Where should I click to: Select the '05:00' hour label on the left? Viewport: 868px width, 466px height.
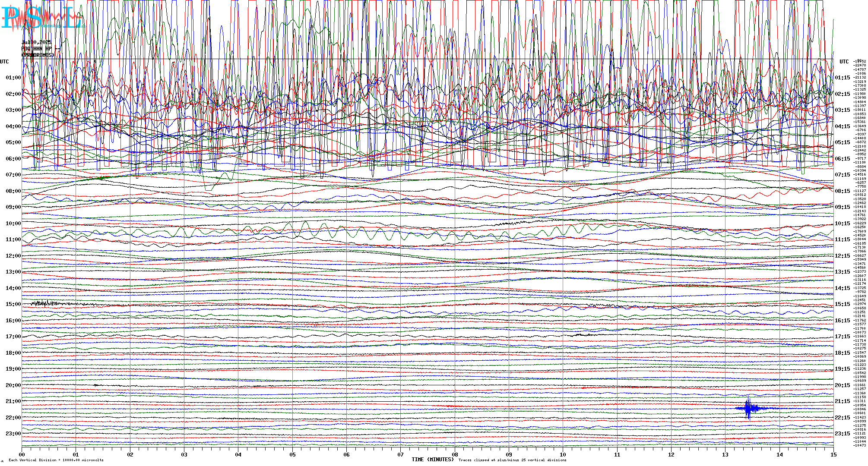coord(13,142)
